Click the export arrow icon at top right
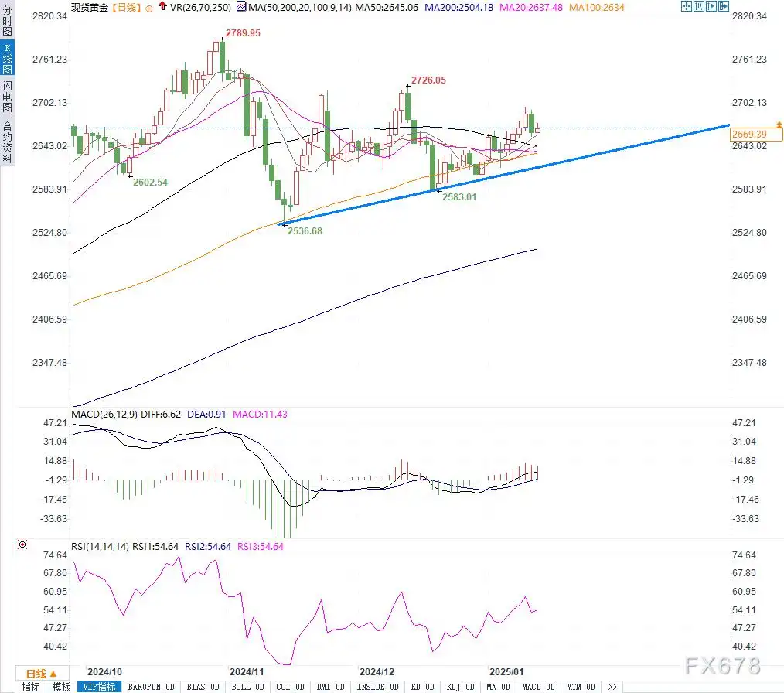The image size is (784, 693). [x=724, y=6]
